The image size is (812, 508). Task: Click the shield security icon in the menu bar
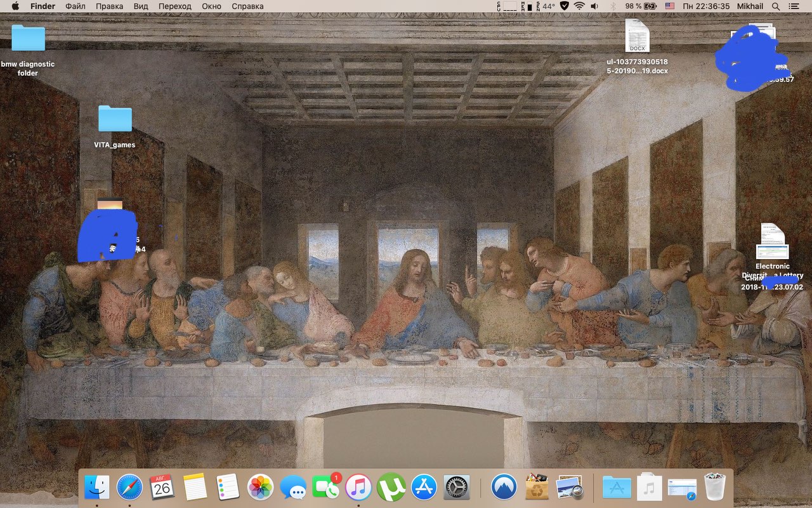click(564, 6)
